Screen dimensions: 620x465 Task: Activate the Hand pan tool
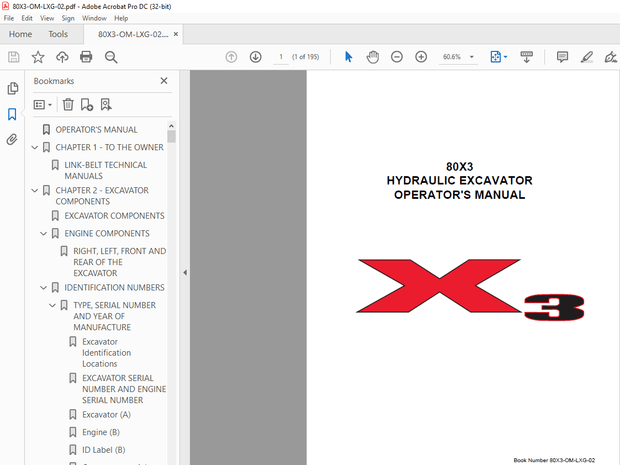(x=372, y=57)
